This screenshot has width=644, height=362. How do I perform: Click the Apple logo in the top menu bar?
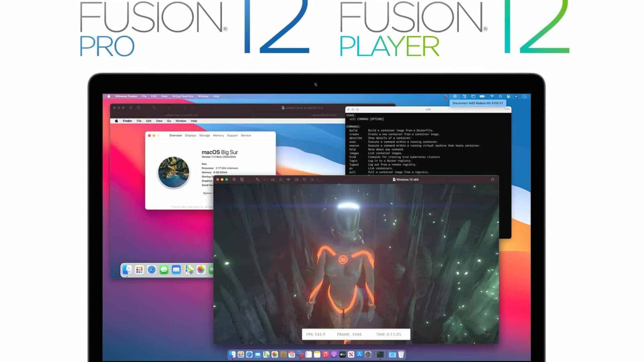coord(109,96)
